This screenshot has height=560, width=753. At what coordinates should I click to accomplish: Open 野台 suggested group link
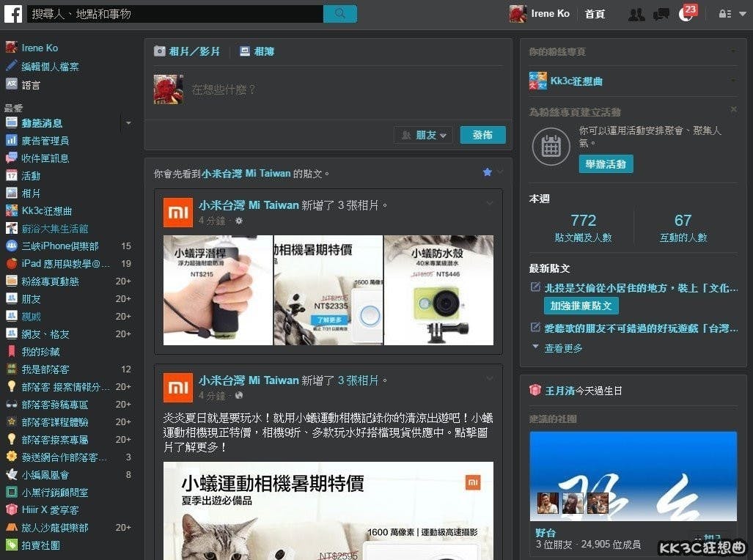[546, 533]
